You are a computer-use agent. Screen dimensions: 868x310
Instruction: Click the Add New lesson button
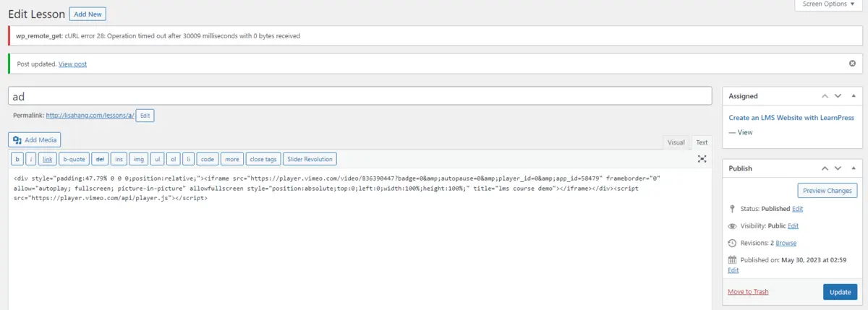pos(88,14)
